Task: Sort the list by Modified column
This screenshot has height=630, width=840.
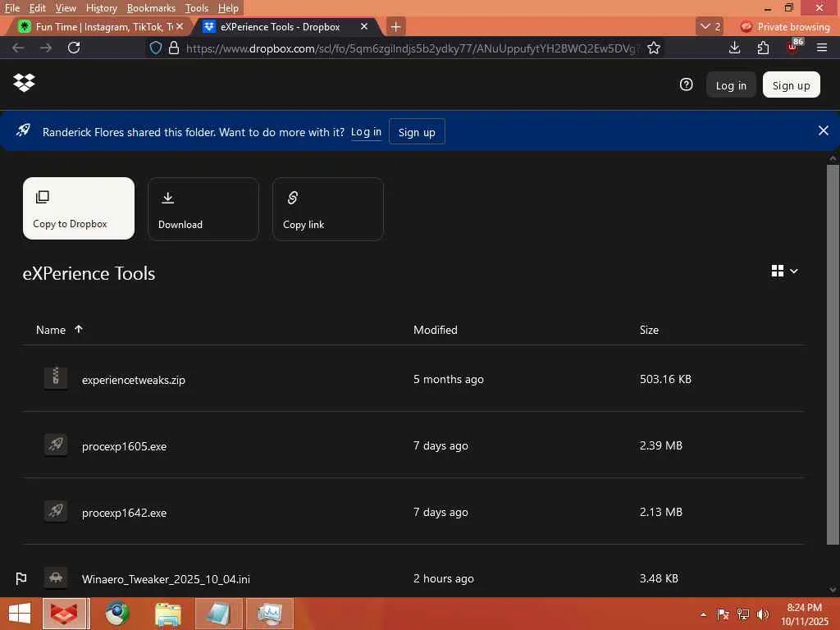Action: tap(435, 330)
